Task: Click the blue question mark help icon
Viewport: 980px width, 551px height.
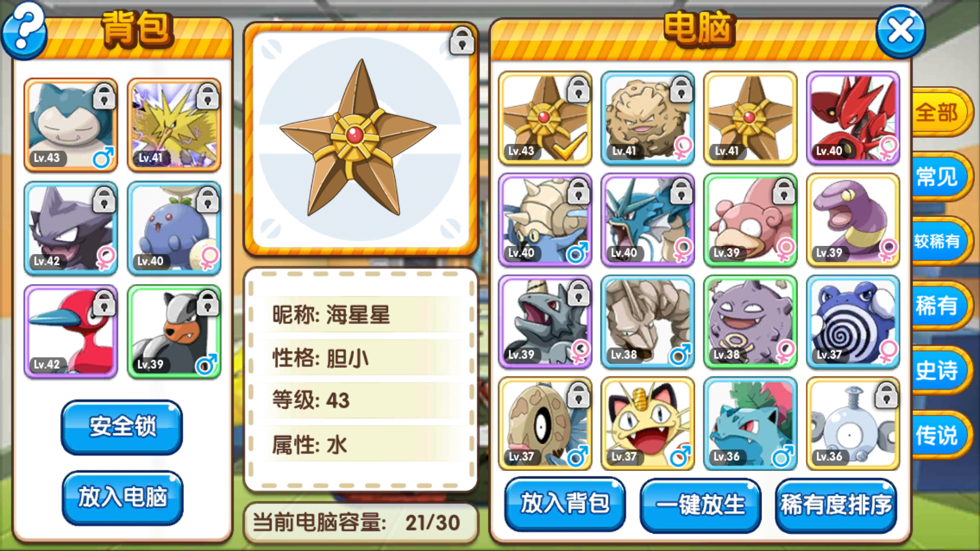Action: 23,31
